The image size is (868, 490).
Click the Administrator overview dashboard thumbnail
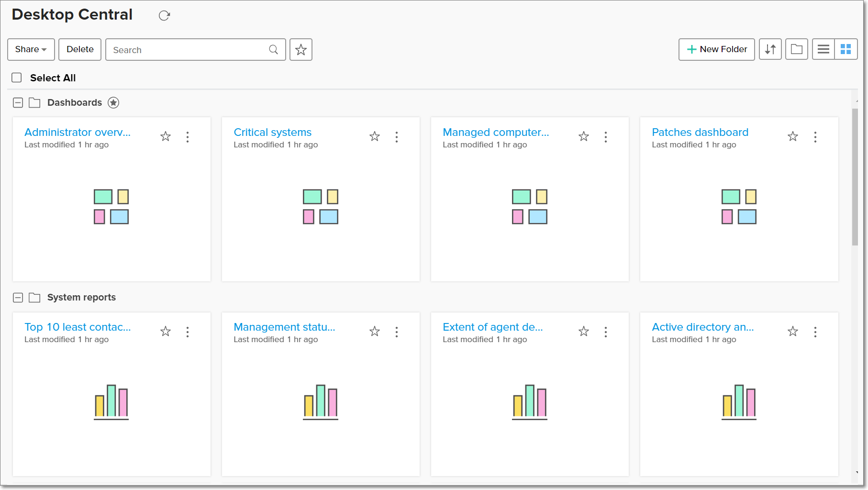pyautogui.click(x=111, y=207)
